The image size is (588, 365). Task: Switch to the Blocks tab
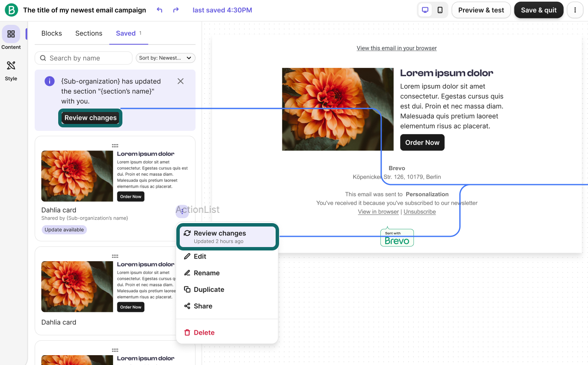[51, 33]
